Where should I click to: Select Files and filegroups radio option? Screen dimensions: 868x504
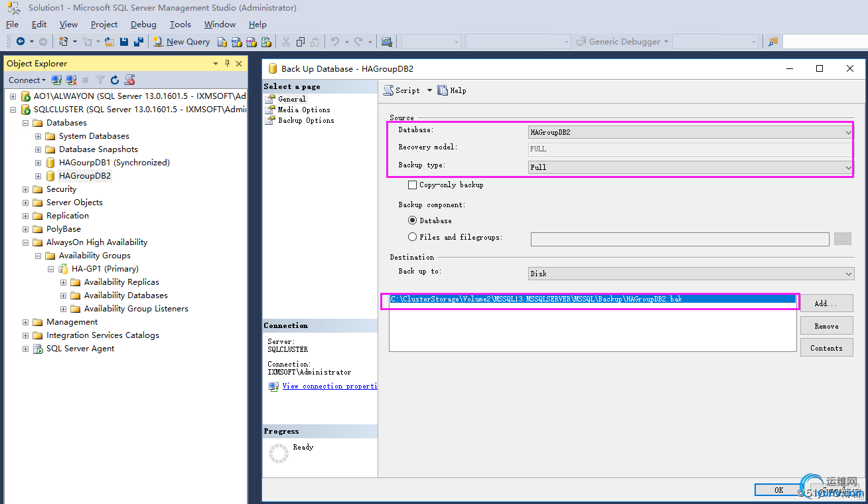[x=413, y=237]
